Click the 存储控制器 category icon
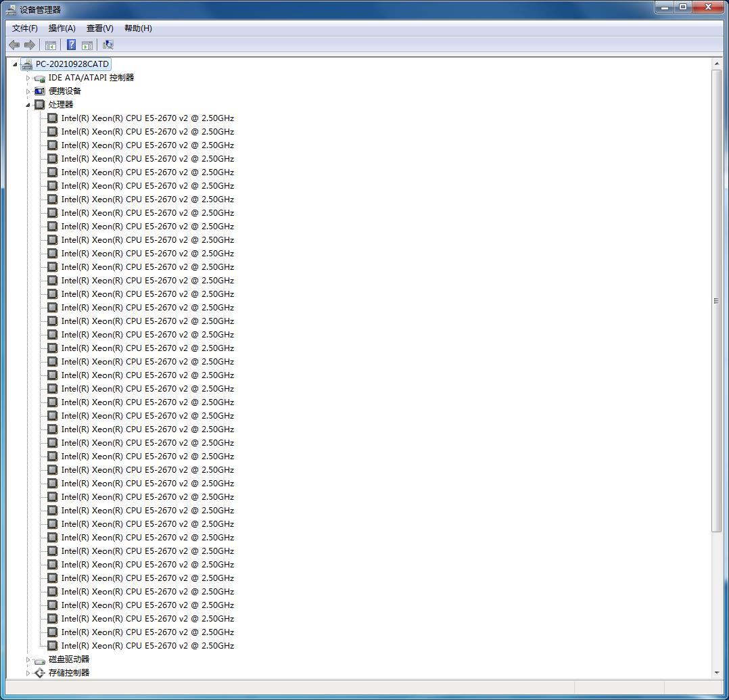 click(40, 673)
